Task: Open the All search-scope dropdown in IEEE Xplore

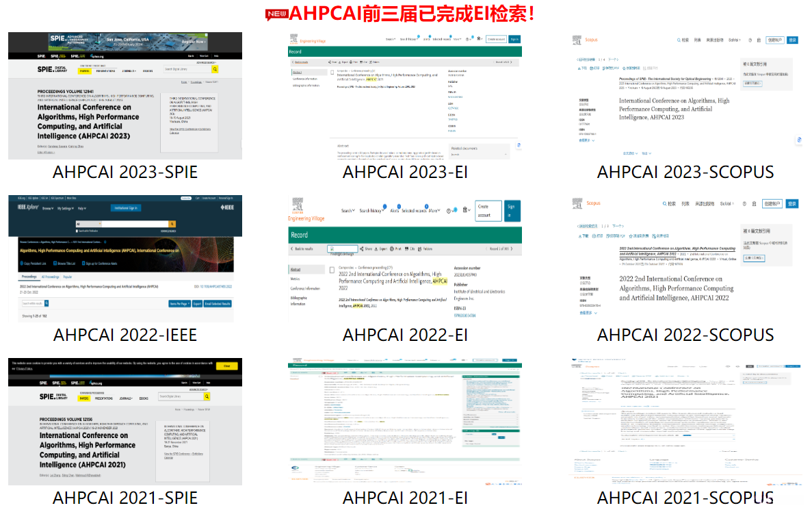Action: pyautogui.click(x=88, y=224)
